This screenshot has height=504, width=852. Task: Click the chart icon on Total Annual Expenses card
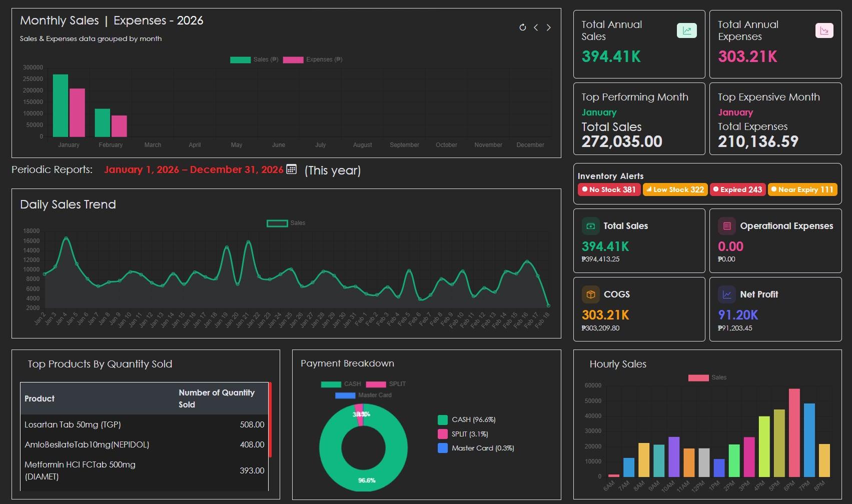(x=823, y=30)
